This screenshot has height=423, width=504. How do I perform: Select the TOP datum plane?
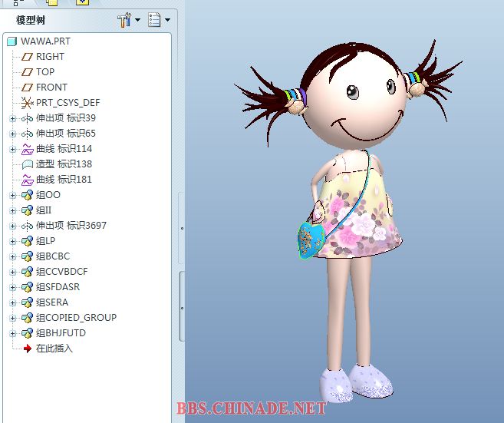pyautogui.click(x=45, y=72)
